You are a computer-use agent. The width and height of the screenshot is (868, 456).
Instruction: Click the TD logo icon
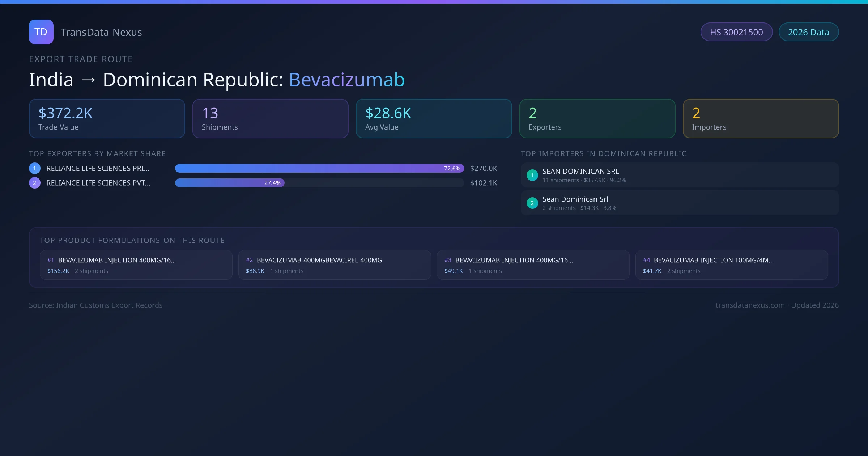(x=41, y=32)
